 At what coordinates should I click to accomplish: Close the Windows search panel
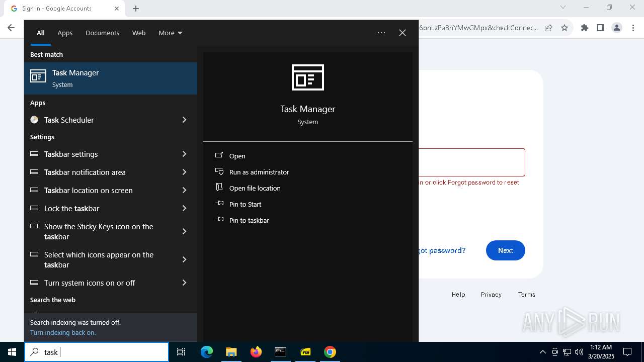pos(403,33)
